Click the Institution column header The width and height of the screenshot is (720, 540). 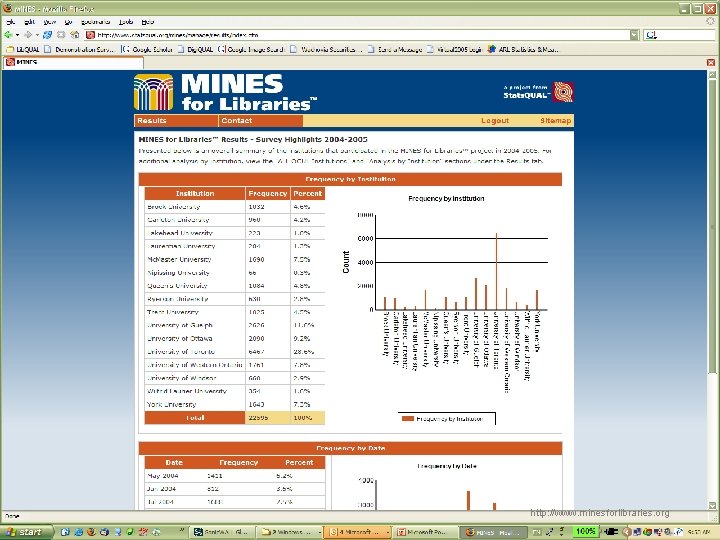tap(195, 194)
